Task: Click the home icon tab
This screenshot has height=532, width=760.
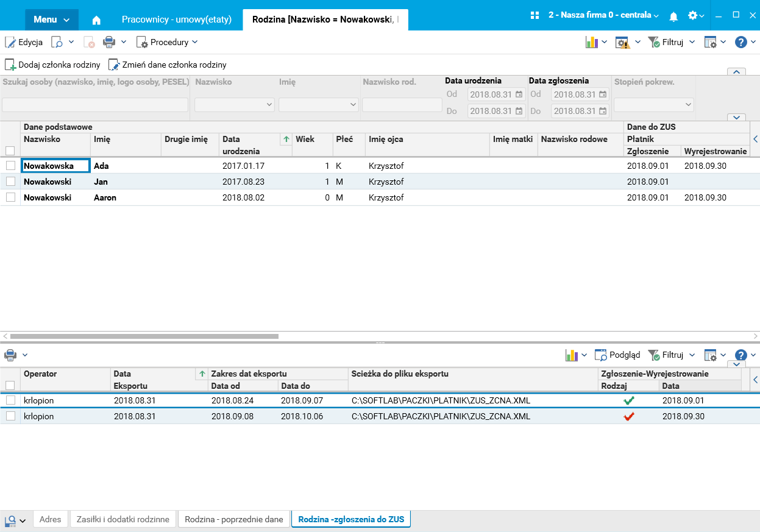Action: (96, 20)
